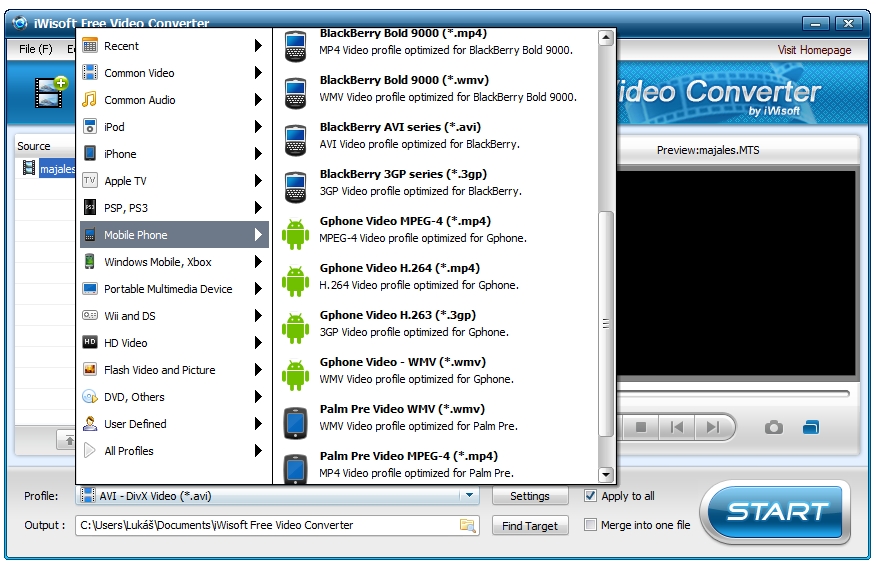Click the Apple TV icon
Screen dimensions: 876x566
(x=89, y=180)
